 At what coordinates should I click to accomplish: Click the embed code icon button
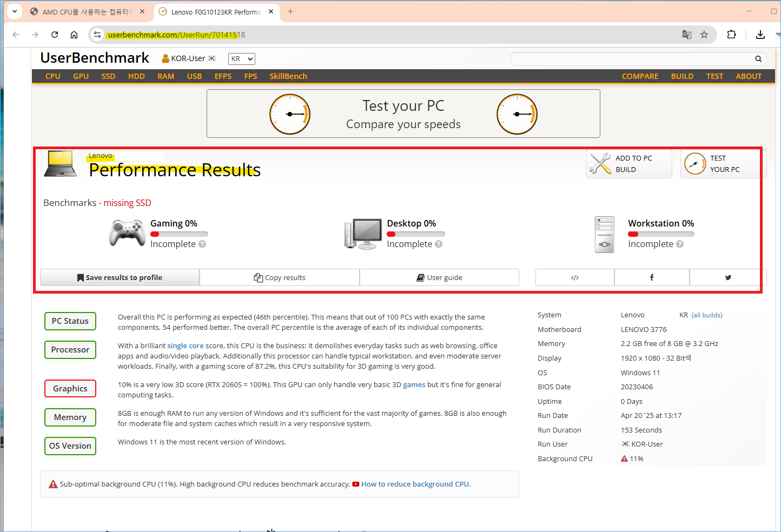point(575,277)
